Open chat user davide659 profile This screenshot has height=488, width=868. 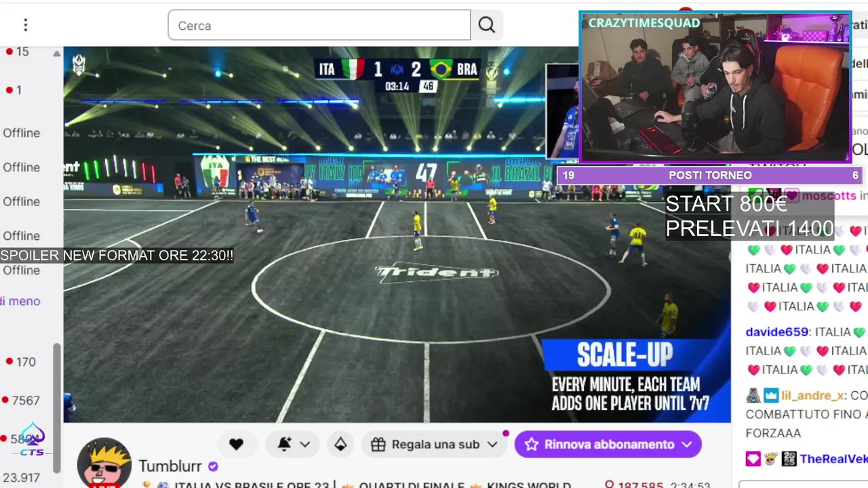click(777, 332)
